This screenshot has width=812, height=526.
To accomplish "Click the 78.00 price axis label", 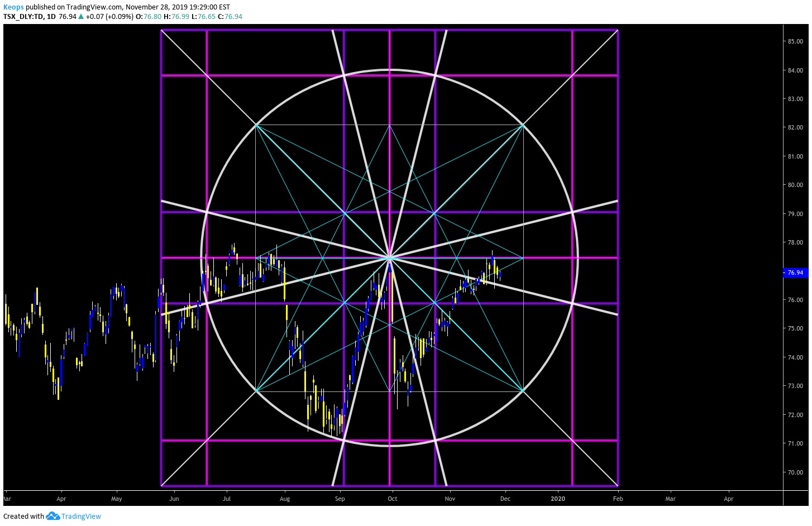I will point(795,242).
